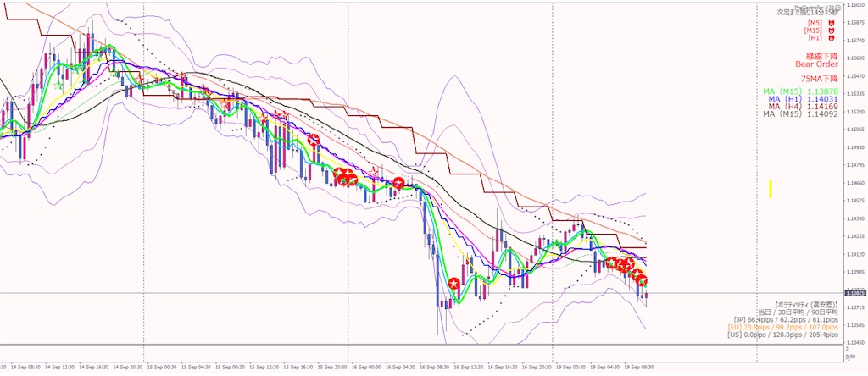Click the [M5] timeframe label

point(815,23)
